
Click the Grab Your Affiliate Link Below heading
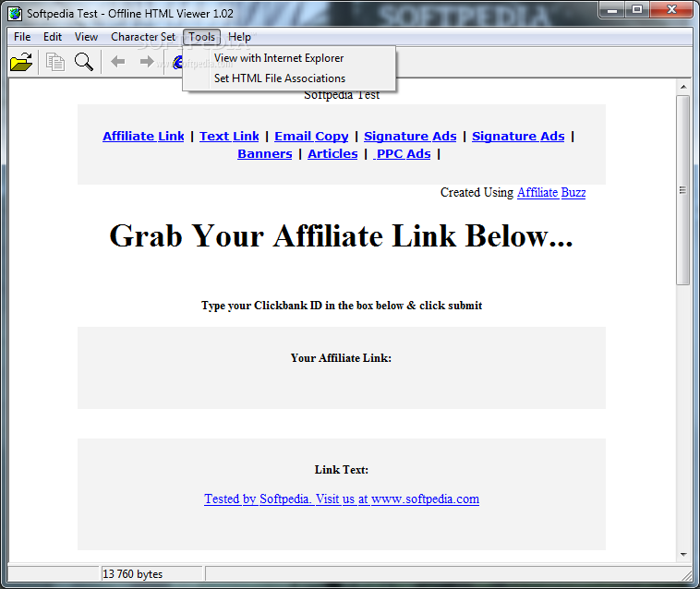tap(341, 235)
